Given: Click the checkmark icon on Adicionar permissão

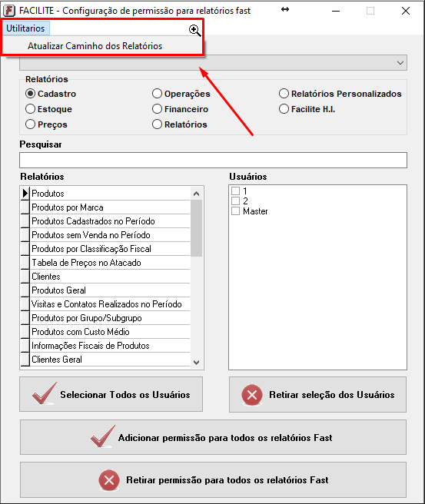Looking at the screenshot, I should pos(103,436).
